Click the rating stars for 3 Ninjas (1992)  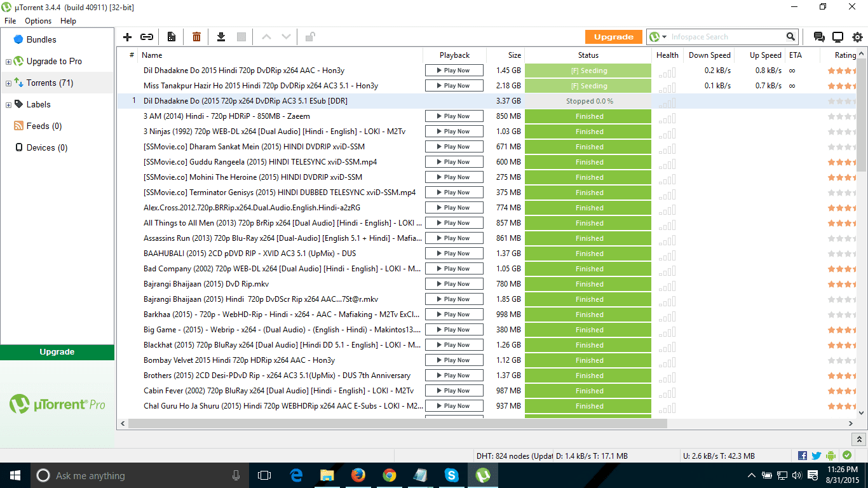842,132
